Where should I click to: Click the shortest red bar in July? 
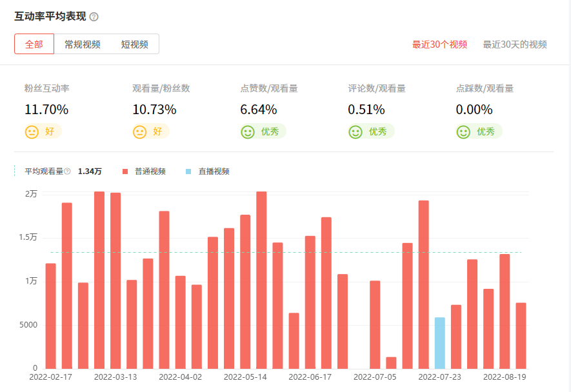coord(391,363)
